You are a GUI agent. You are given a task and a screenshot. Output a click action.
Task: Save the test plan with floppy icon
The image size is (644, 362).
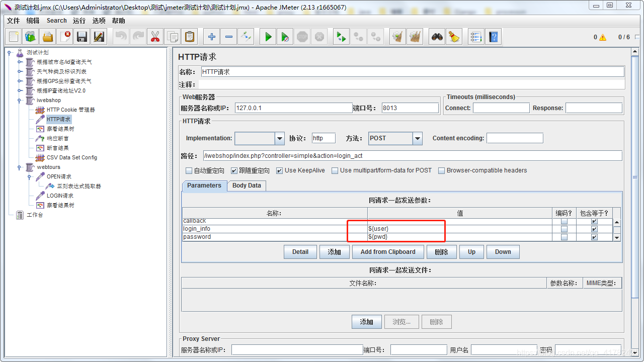click(x=82, y=37)
